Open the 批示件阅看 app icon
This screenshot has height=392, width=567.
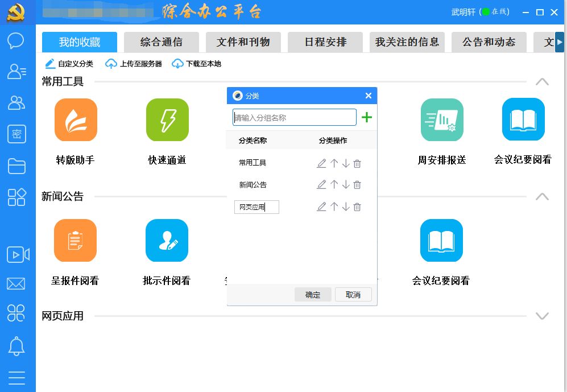[x=167, y=241]
